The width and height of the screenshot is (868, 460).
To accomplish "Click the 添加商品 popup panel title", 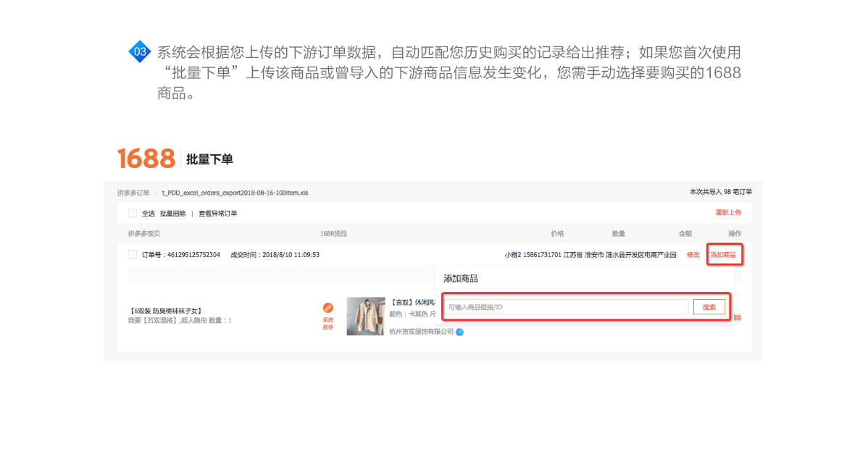I will [x=461, y=279].
